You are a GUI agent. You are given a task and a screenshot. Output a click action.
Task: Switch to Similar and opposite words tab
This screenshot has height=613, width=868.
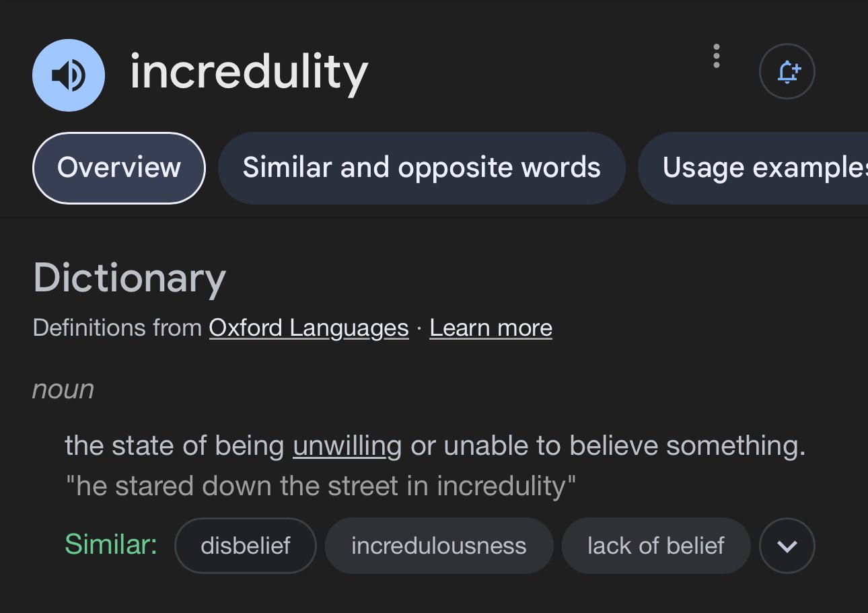(x=421, y=168)
